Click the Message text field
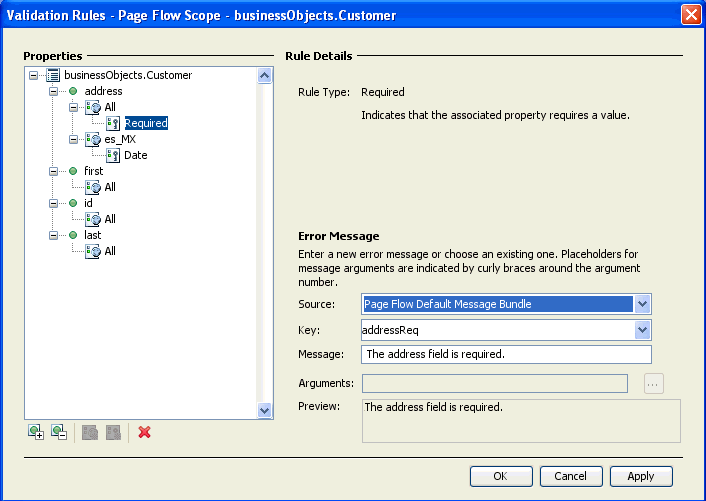Screen dimensions: 706x501 506,354
